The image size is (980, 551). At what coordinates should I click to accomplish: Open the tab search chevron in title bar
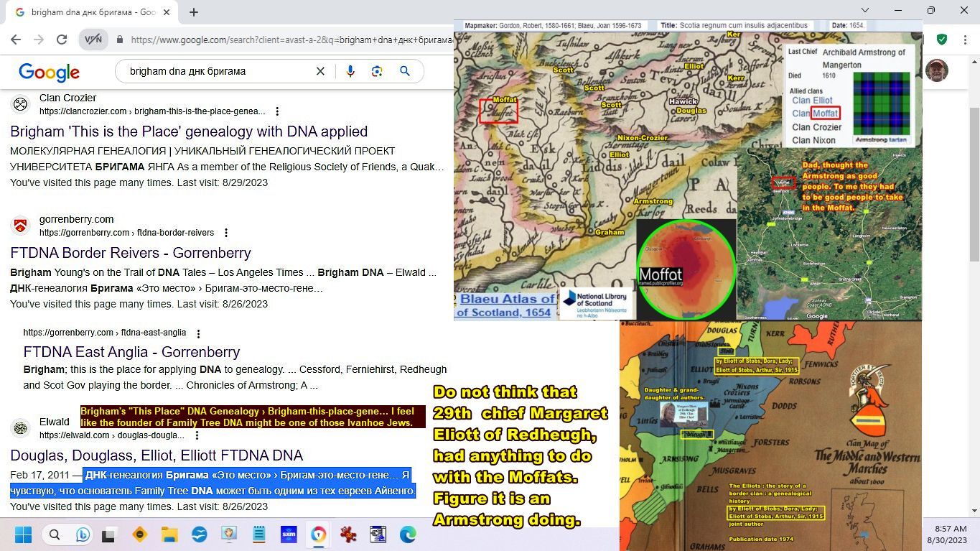coord(864,11)
